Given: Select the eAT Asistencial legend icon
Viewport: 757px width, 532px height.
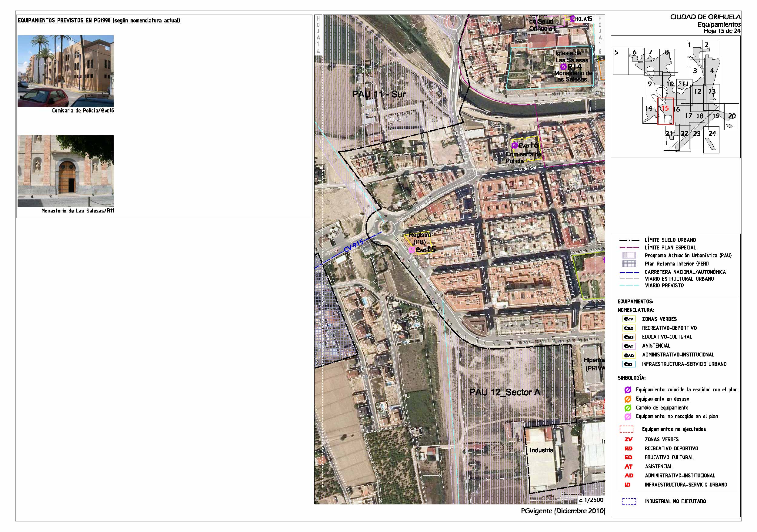Looking at the screenshot, I should 629,346.
